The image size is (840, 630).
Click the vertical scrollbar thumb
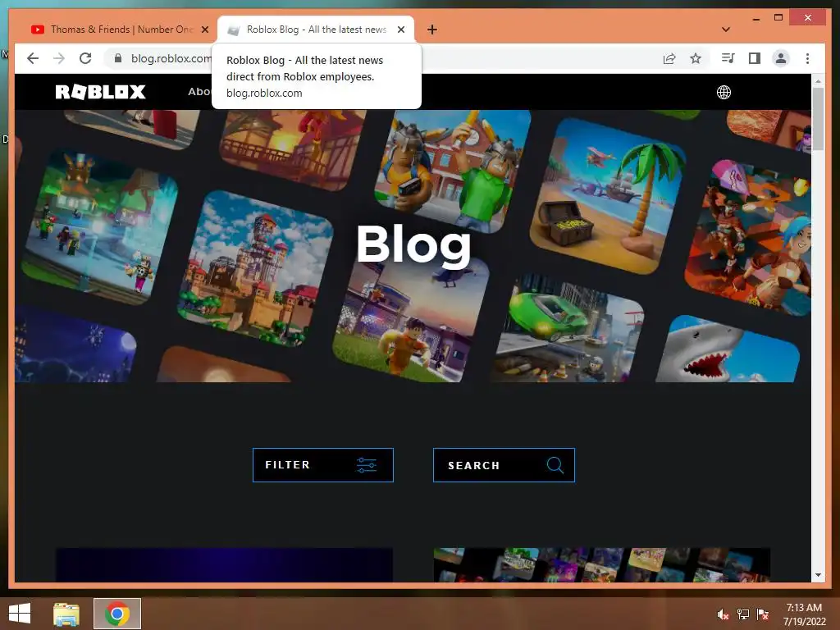(x=818, y=119)
